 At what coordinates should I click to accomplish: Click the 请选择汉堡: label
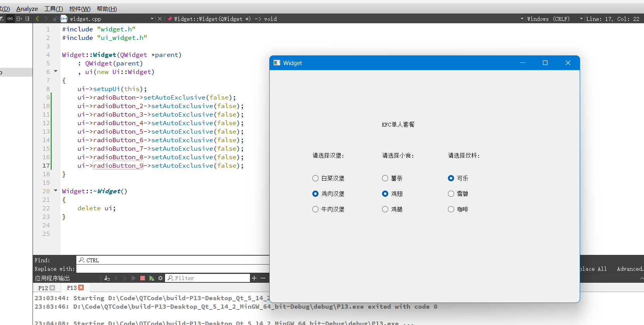coord(328,155)
